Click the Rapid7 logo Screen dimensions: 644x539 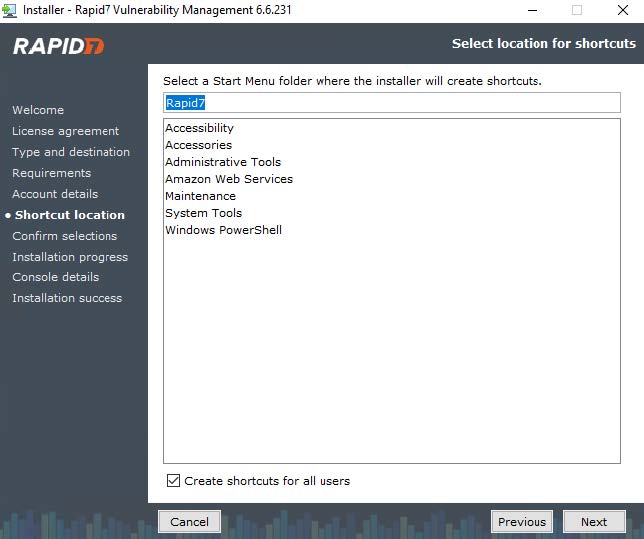click(58, 46)
